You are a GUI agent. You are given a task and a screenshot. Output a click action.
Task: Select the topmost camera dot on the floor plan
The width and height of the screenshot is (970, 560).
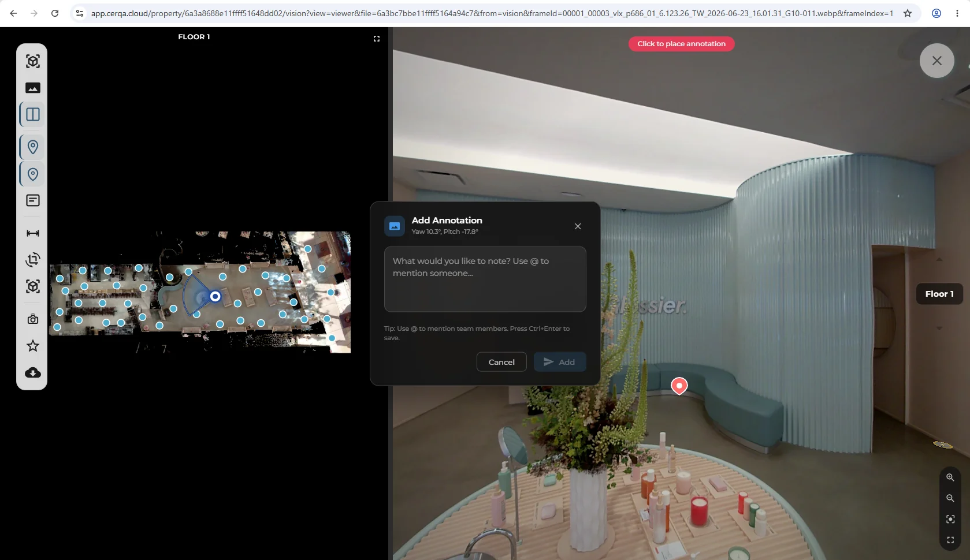[x=308, y=249]
